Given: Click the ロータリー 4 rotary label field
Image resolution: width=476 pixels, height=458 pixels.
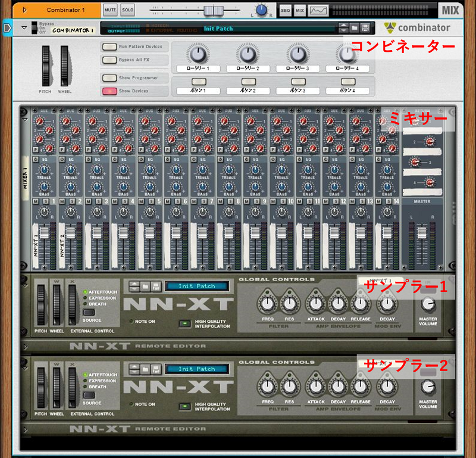Looking at the screenshot, I should click(347, 68).
